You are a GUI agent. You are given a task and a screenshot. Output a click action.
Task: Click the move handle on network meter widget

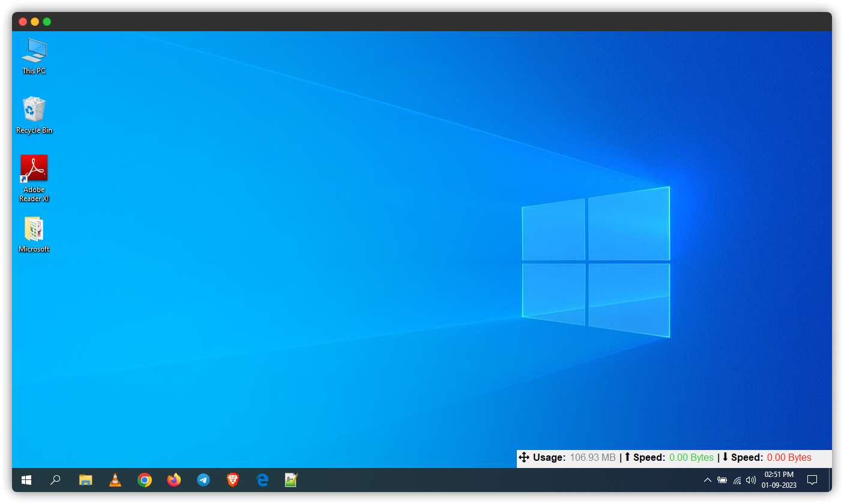(x=523, y=458)
